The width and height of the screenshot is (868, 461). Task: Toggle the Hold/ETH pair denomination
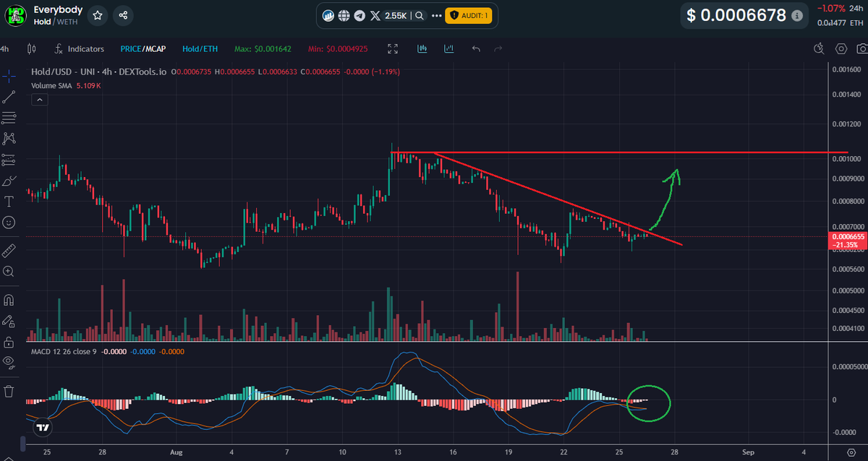coord(199,49)
